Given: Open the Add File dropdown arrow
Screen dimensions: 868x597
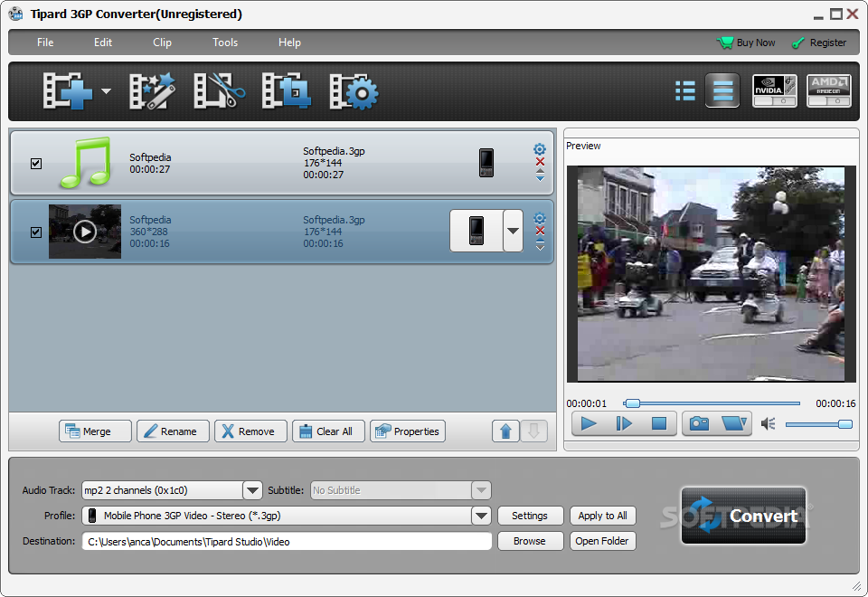Looking at the screenshot, I should click(106, 91).
